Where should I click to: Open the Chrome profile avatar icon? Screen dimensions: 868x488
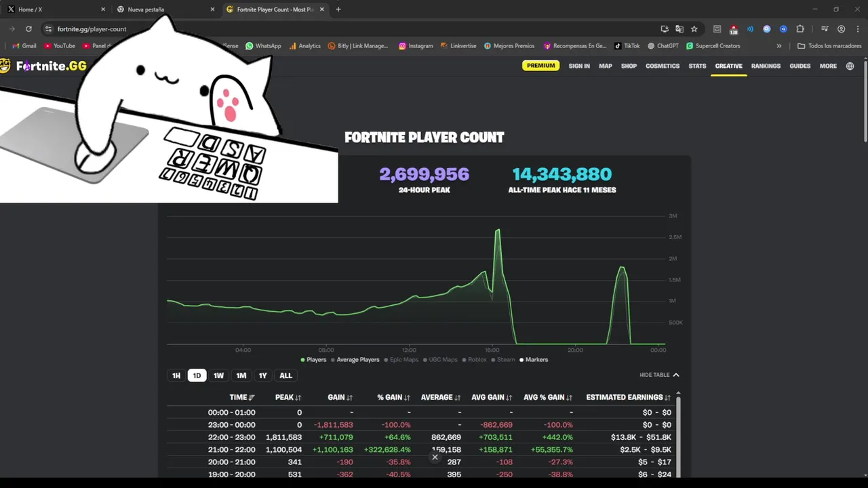click(842, 29)
